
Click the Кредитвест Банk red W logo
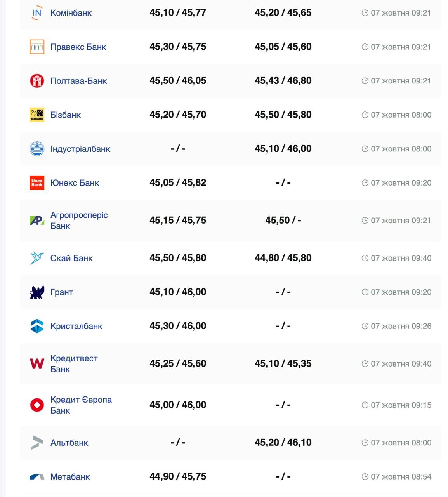(37, 364)
